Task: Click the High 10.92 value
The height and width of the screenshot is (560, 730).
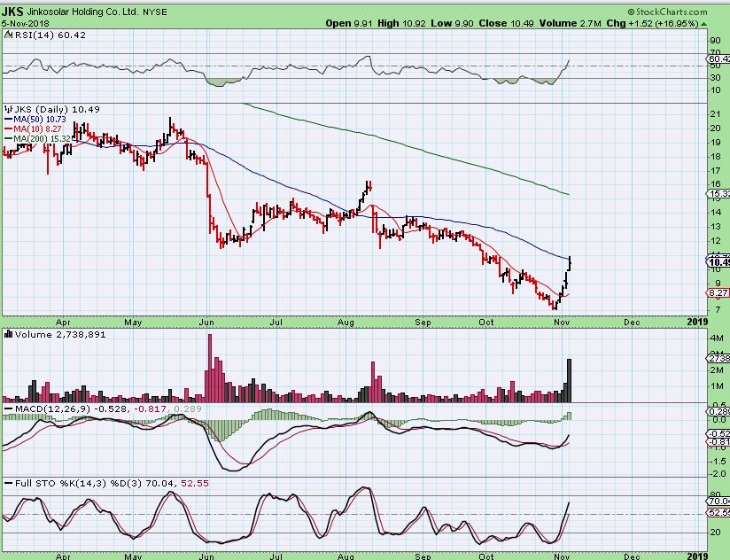Action: [401, 23]
